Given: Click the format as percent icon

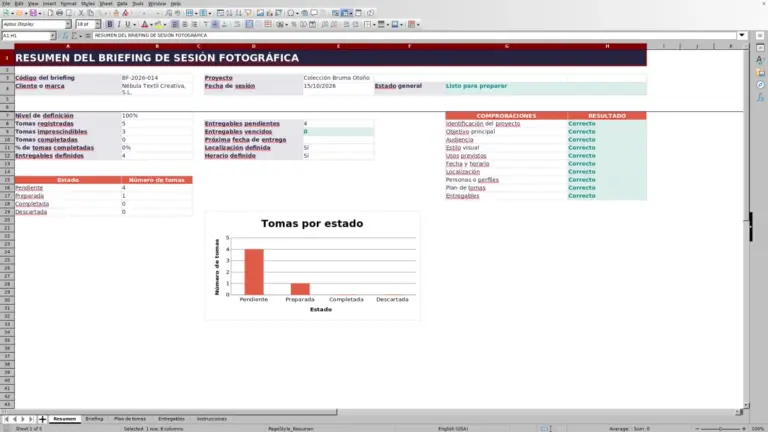Looking at the screenshot, I should click(293, 24).
